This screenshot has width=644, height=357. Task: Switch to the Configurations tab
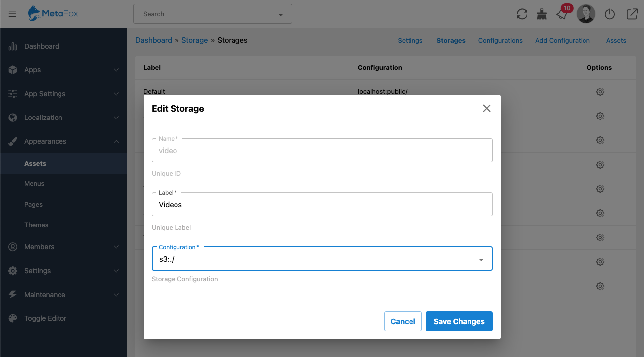tap(500, 41)
